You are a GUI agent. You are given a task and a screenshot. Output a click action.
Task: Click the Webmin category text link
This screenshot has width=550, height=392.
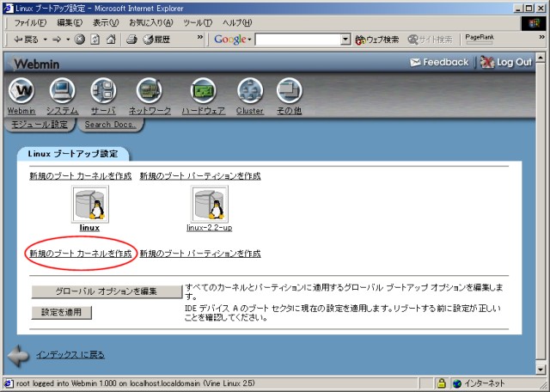(21, 111)
